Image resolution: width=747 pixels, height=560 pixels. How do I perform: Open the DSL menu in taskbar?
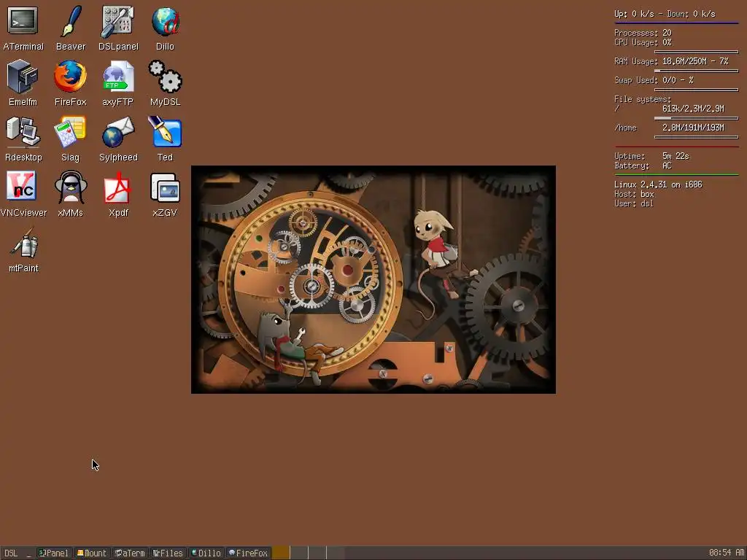(11, 553)
